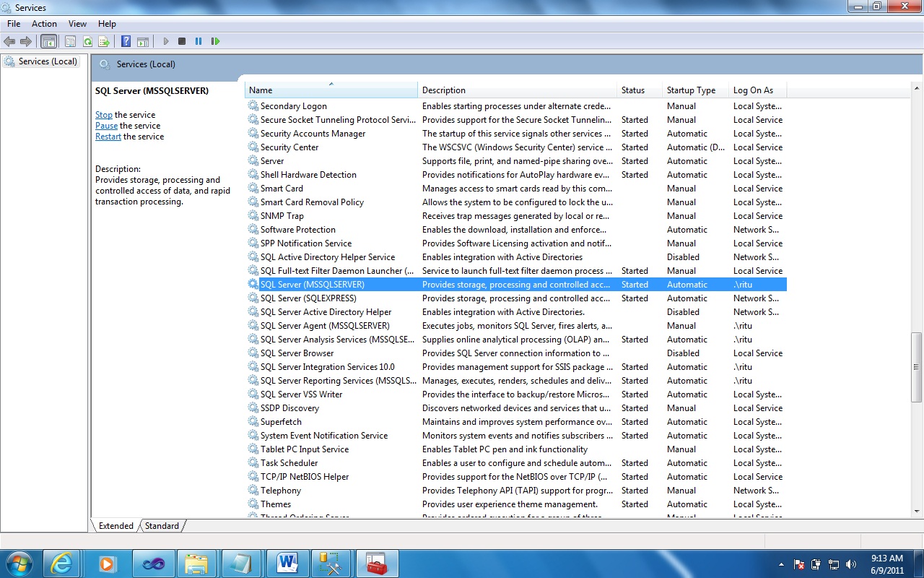Screen dimensions: 924x578
Task: Toggle the Show/Hide Action Pane icon
Action: (x=143, y=41)
